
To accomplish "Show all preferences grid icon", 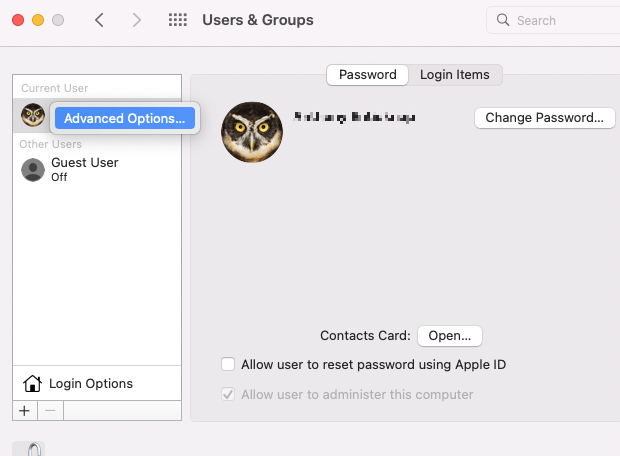I will tap(178, 20).
